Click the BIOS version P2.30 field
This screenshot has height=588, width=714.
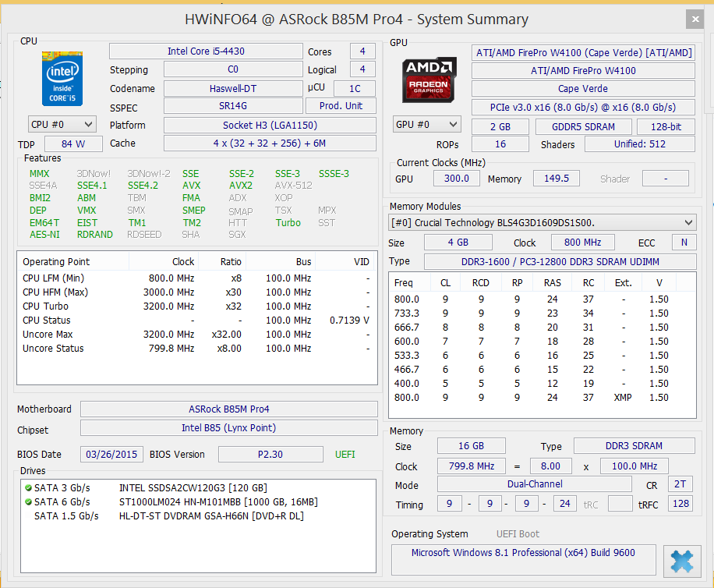click(x=270, y=454)
